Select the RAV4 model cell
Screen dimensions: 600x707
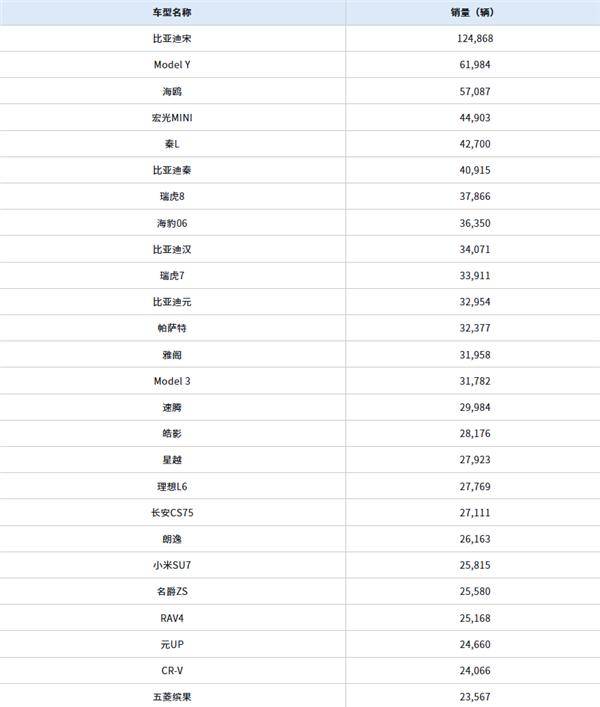coord(172,618)
